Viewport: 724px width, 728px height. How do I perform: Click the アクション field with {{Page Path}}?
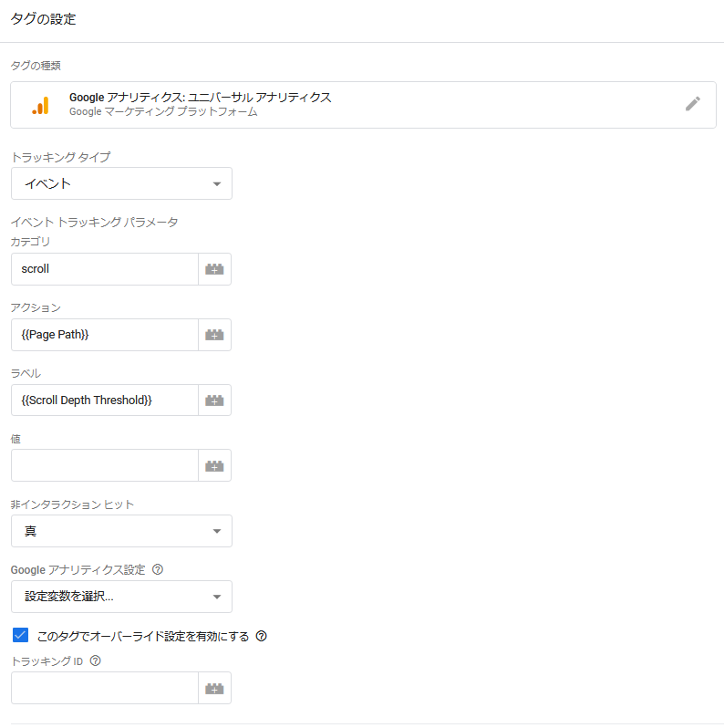(x=105, y=335)
